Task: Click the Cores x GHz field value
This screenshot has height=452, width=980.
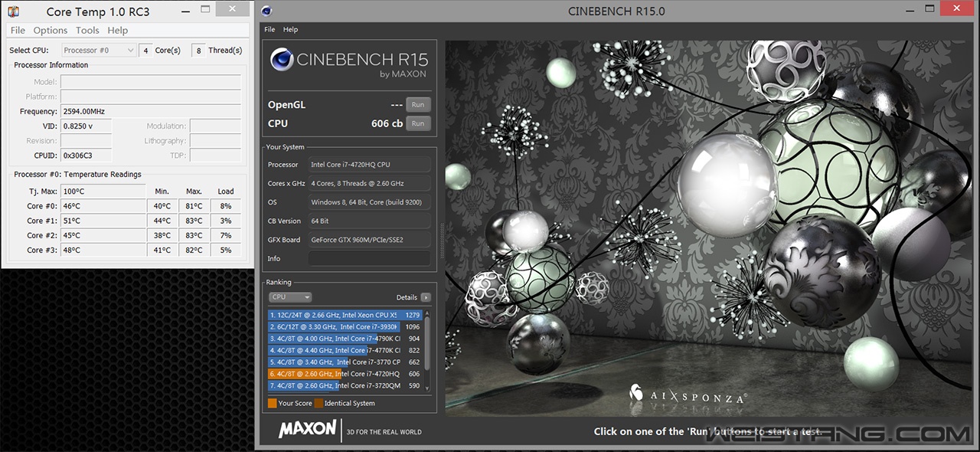Action: click(x=369, y=183)
